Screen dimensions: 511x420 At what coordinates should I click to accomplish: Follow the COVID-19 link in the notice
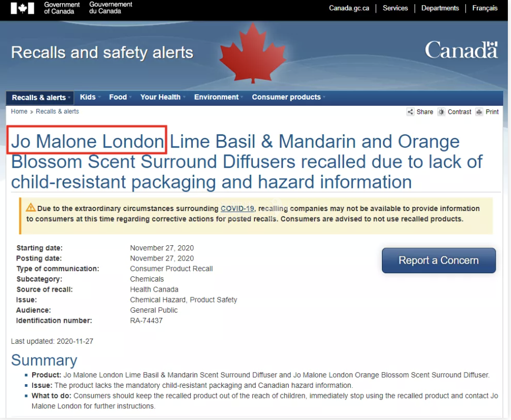237,208
